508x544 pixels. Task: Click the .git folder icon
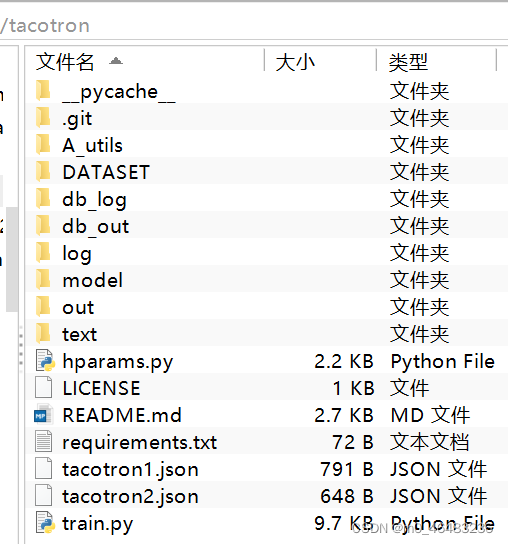coord(43,118)
